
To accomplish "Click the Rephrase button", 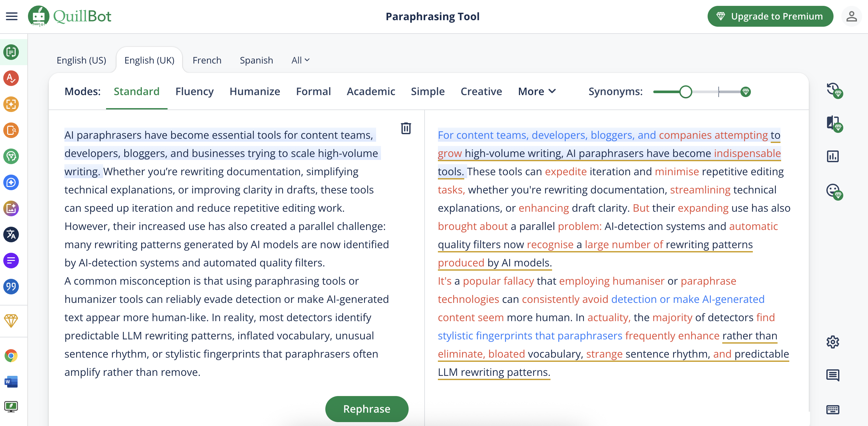I will (x=366, y=409).
